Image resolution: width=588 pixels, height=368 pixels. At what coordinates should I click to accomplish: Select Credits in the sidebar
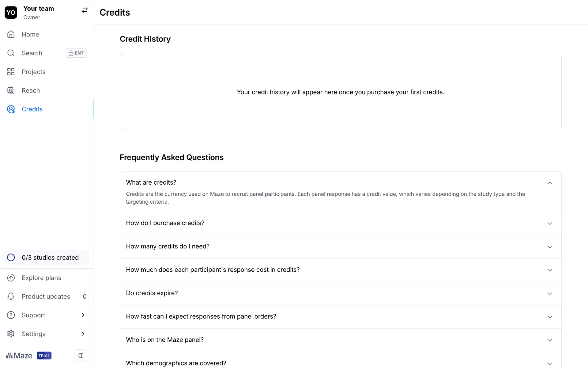(x=32, y=109)
